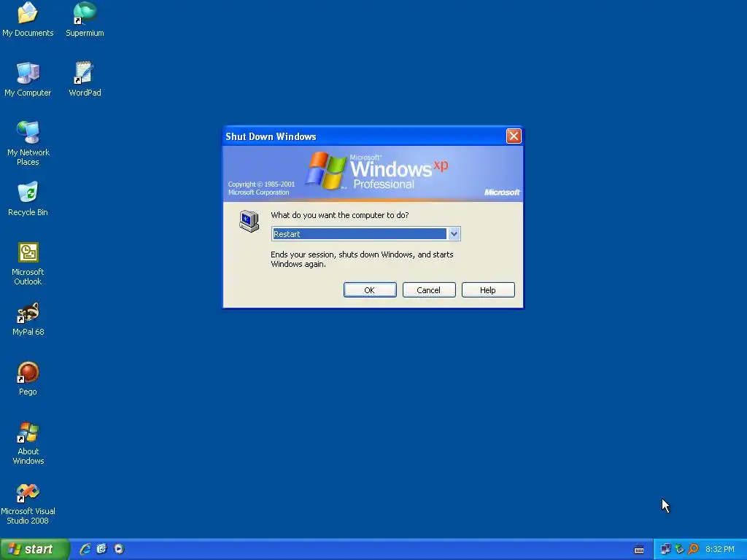Launch Outlook Express from Quick Launch
Screen dimensions: 747x560
point(102,549)
